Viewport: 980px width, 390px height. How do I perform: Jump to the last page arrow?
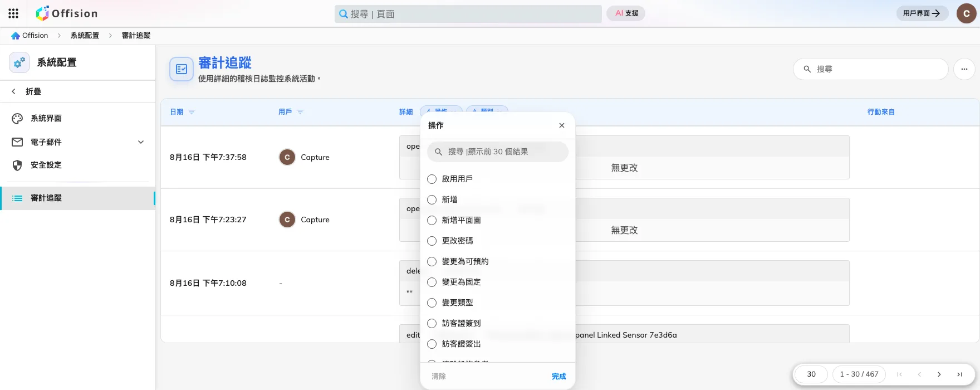coord(959,374)
